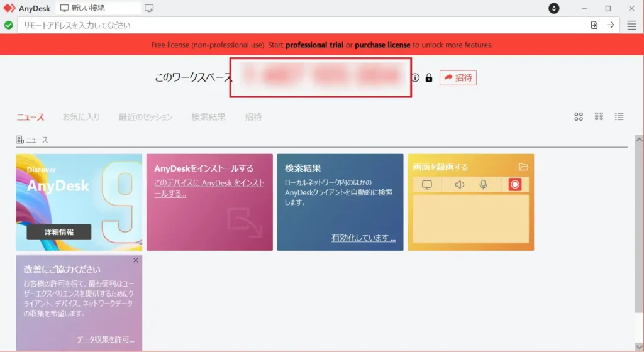Click the file transfer icon in address bar
Viewport: 644px width, 352px height.
594,25
